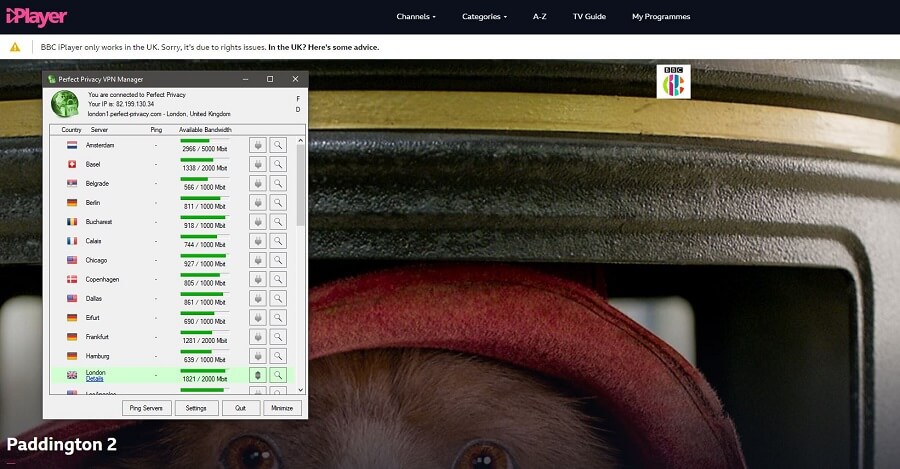The height and width of the screenshot is (469, 900).
Task: Disconnect London using its plug icon
Action: click(x=258, y=375)
